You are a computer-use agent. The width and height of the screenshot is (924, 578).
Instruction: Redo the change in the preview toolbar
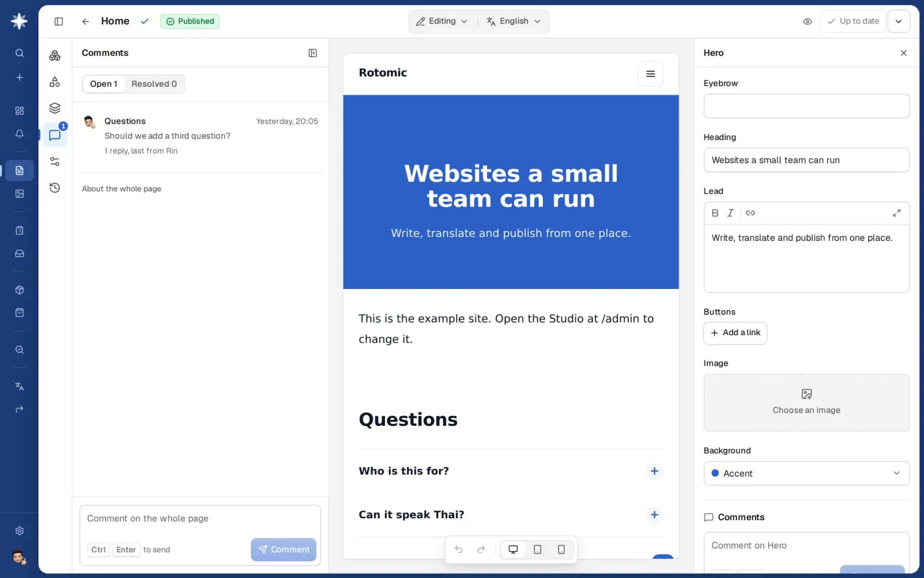[x=481, y=550]
